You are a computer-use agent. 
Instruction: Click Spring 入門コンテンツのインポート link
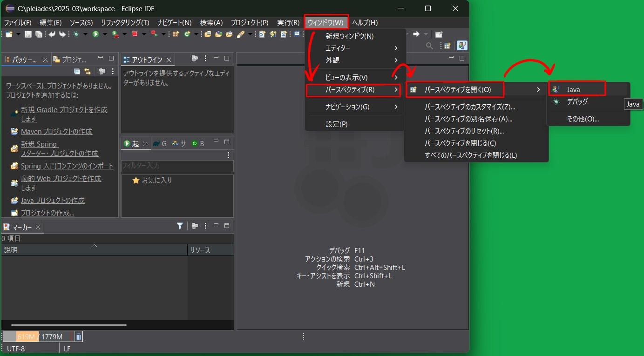click(x=67, y=166)
